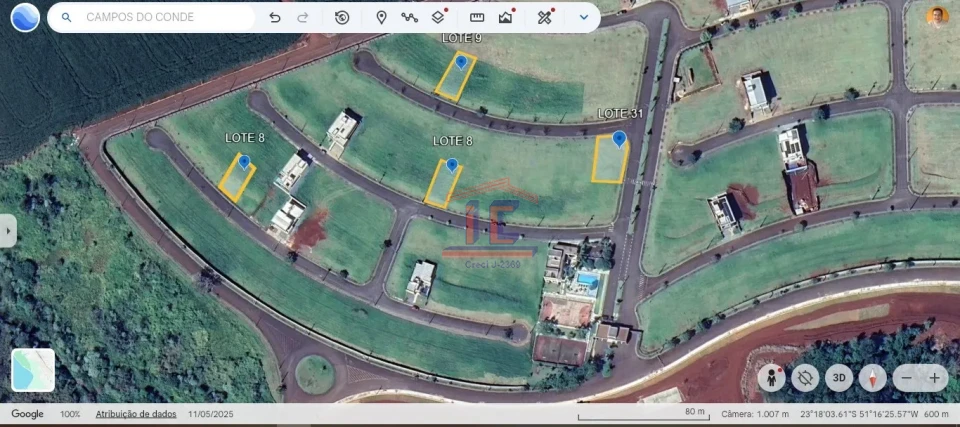Viewport: 960px width, 427px height.
Task: Select the draw path tool
Action: 409,17
